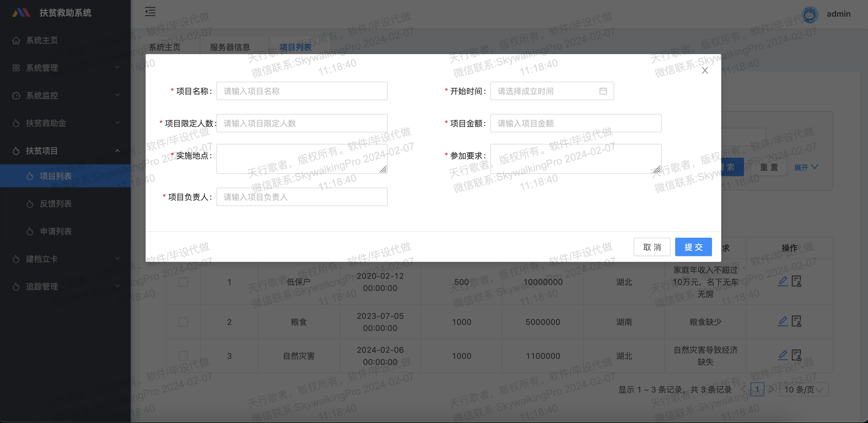This screenshot has width=868, height=423.
Task: Collapse the 扶贫项目 submenu chevron
Action: 117,150
